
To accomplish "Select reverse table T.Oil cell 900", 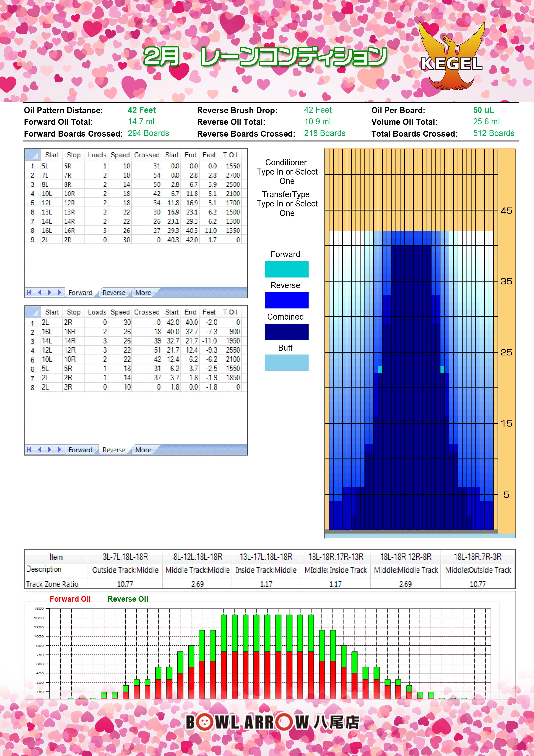I will pyautogui.click(x=230, y=332).
